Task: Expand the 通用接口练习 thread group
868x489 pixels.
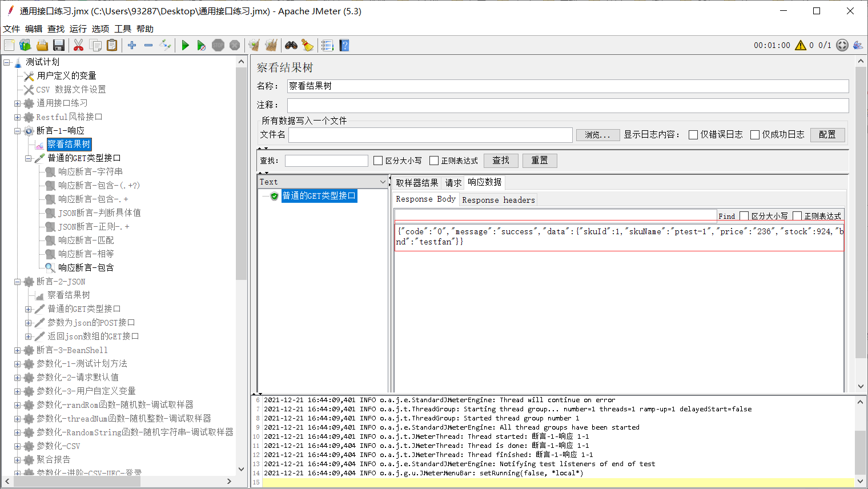Action: coord(17,103)
